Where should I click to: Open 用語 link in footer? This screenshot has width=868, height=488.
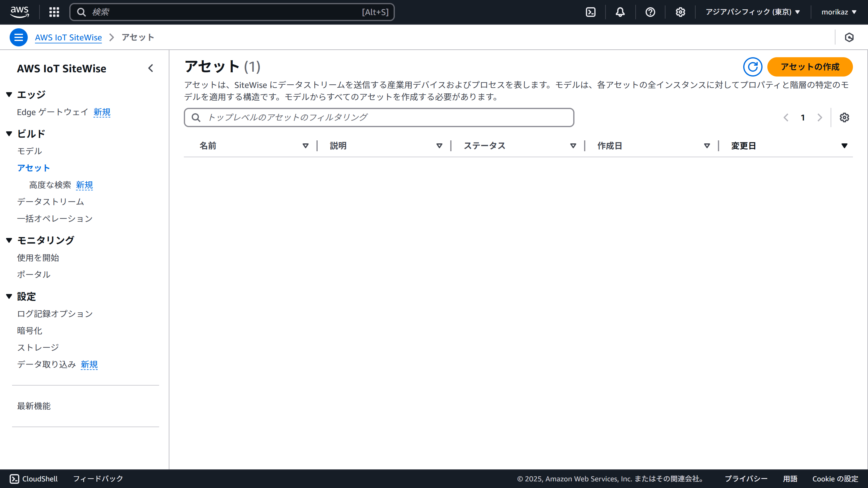pos(790,479)
